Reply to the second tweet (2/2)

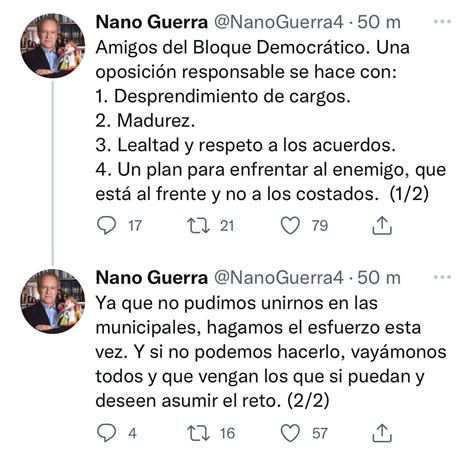106,433
